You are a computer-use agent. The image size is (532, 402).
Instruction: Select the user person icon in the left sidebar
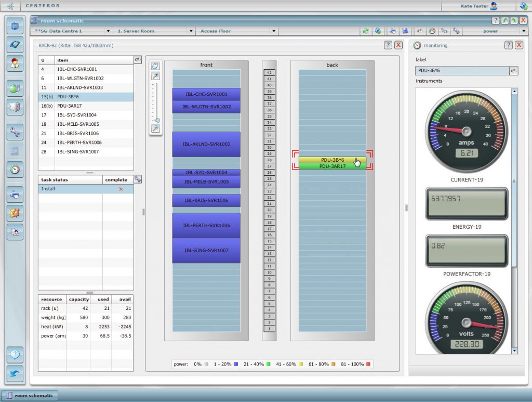pos(15,63)
